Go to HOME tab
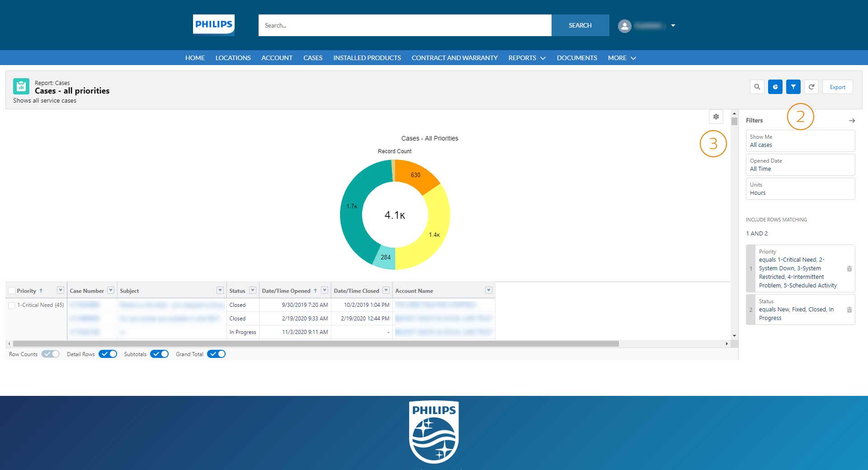 (x=195, y=58)
